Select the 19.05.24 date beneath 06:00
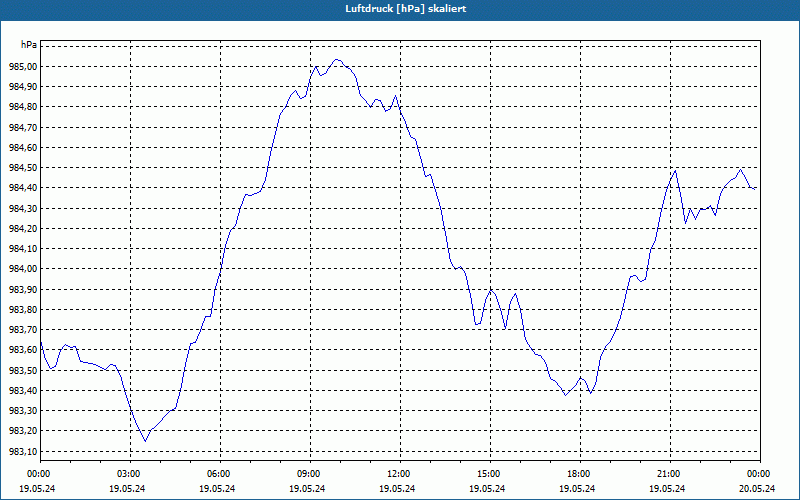The height and width of the screenshot is (500, 800). tap(217, 488)
